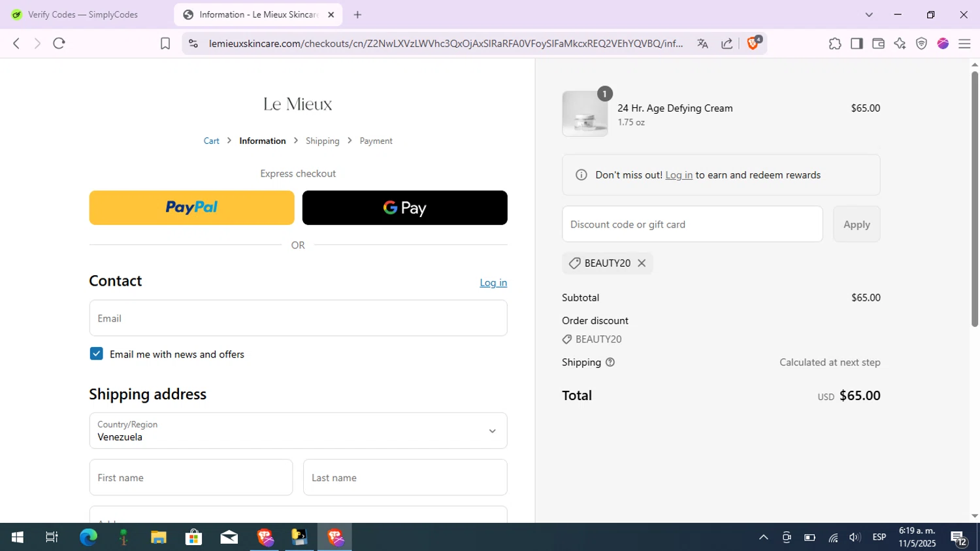Image resolution: width=980 pixels, height=551 pixels.
Task: Click the address bar URL
Action: click(x=446, y=43)
